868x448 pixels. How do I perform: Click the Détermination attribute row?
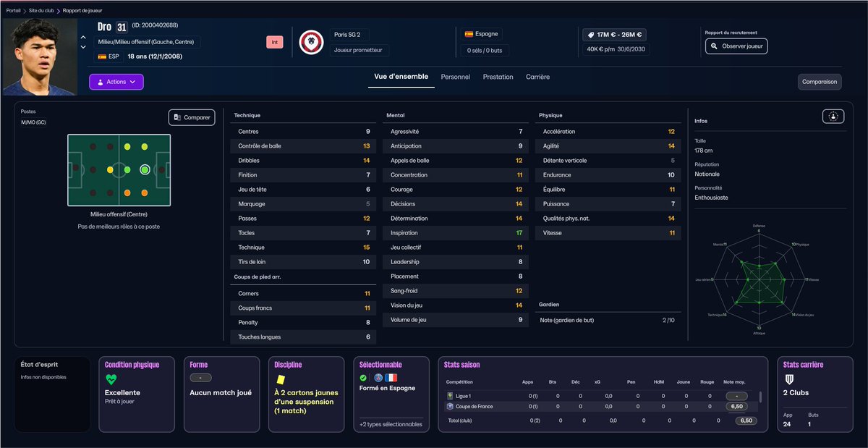pos(456,219)
